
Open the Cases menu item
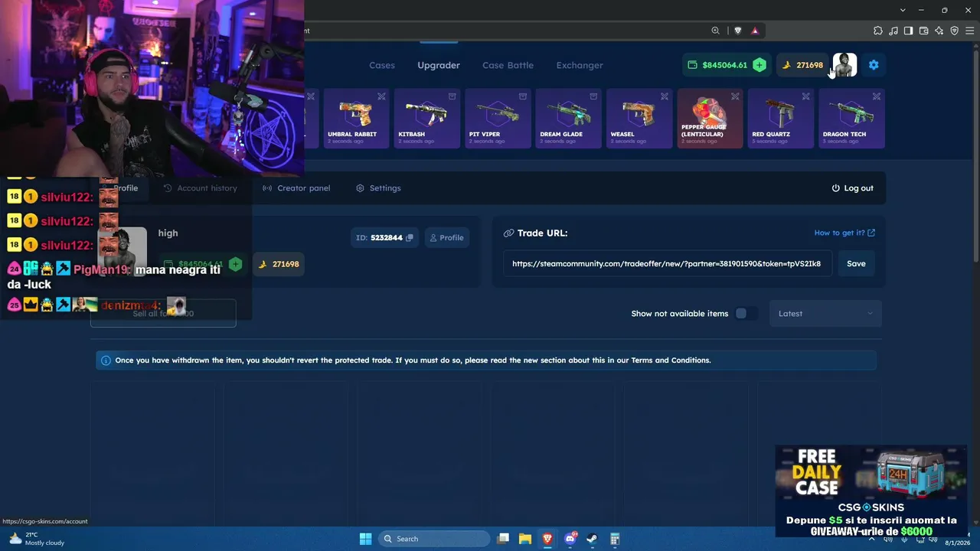(x=382, y=65)
